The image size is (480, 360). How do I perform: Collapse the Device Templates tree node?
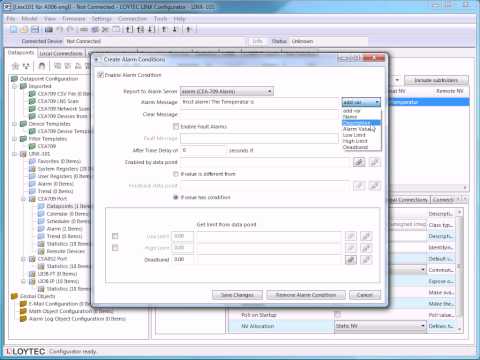coord(14,124)
